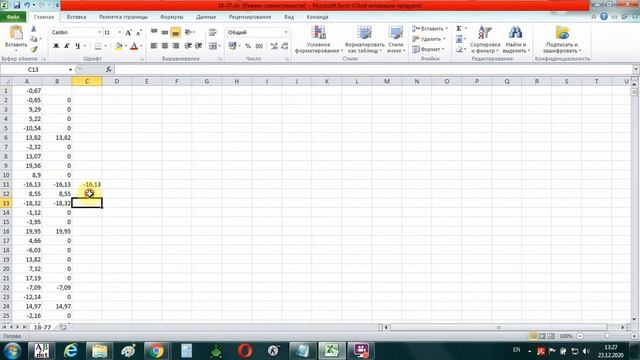Open Cell Styles (Стили ячеек) gallery

click(396, 39)
